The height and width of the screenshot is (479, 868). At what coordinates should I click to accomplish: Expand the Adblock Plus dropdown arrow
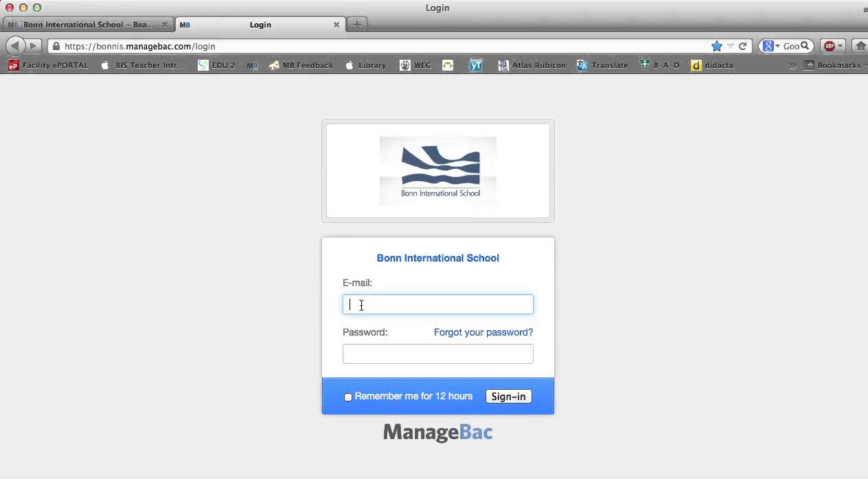click(x=841, y=46)
